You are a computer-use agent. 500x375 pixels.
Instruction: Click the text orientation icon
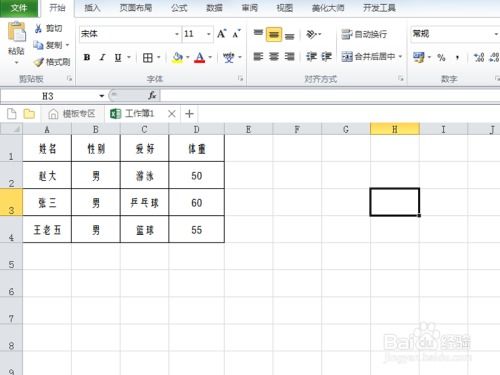click(311, 34)
